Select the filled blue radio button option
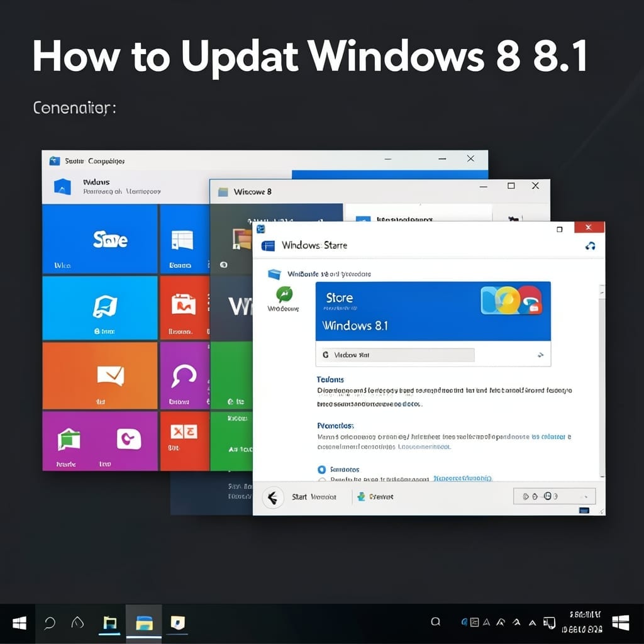 (321, 469)
